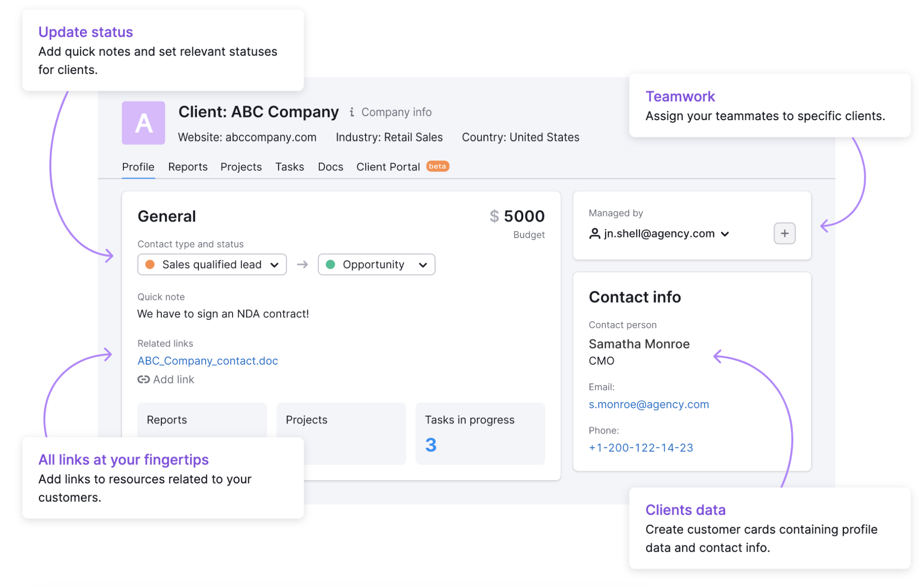
Task: Select the Projects tab
Action: pos(241,166)
